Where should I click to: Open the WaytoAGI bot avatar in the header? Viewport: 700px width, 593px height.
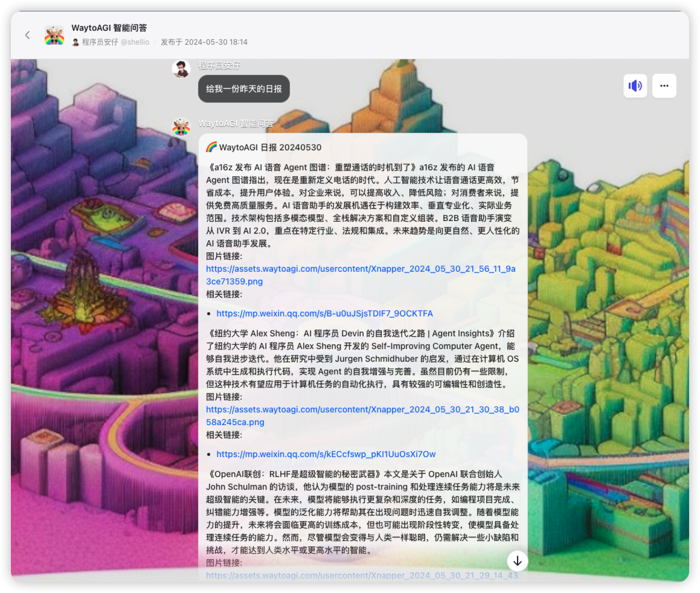click(54, 35)
